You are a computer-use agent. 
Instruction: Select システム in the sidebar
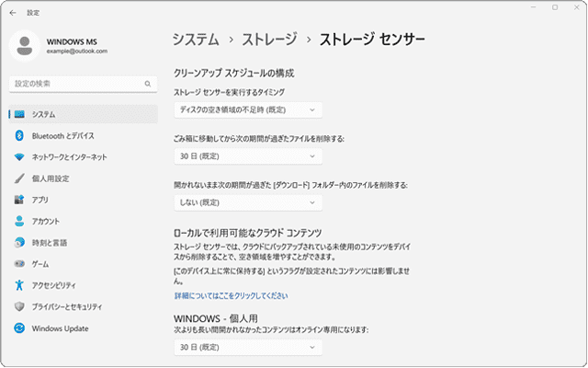[84, 114]
